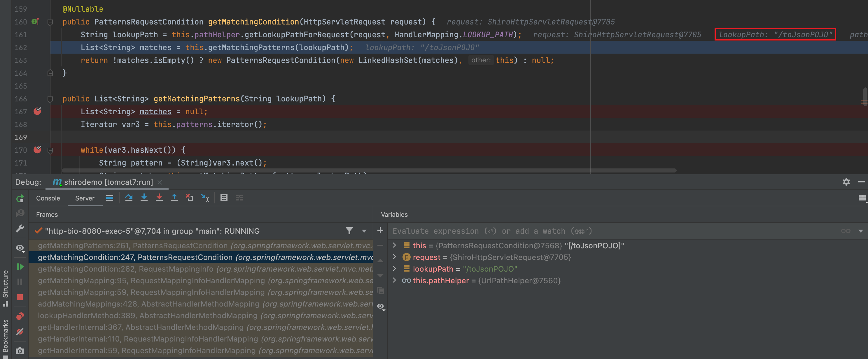The image size is (868, 359).
Task: Force Step Into with red arrow
Action: click(x=159, y=198)
